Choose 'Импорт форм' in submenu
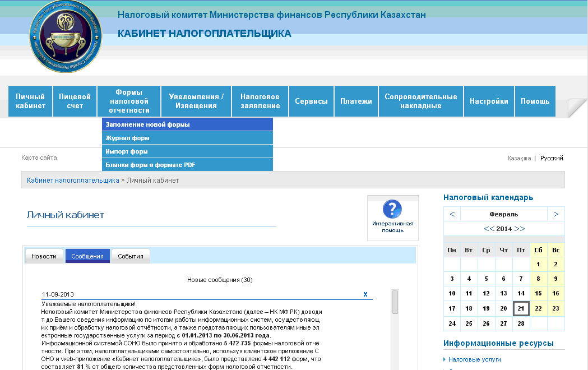The width and height of the screenshot is (588, 370). [x=127, y=151]
